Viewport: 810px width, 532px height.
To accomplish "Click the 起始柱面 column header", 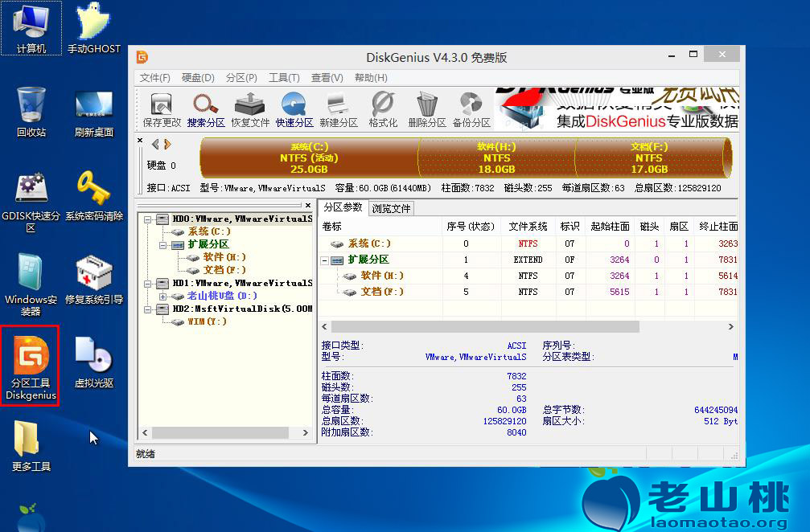I will 610,227.
